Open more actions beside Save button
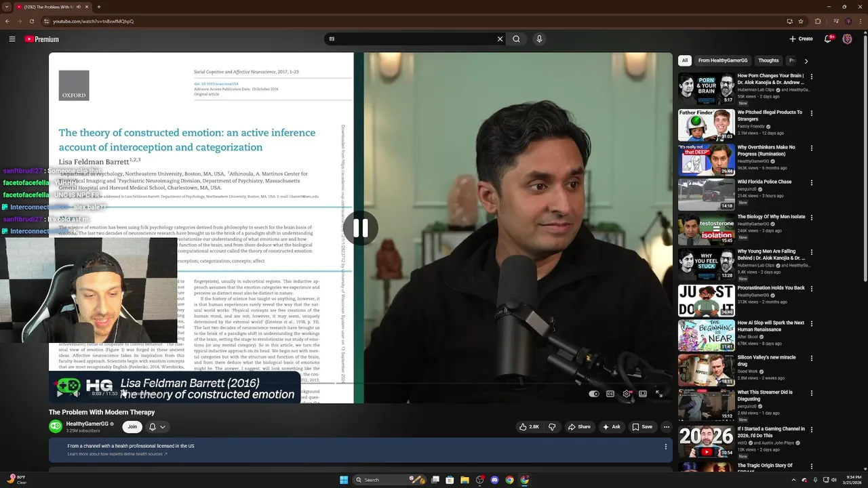Image resolution: width=868 pixels, height=488 pixels. tap(667, 427)
